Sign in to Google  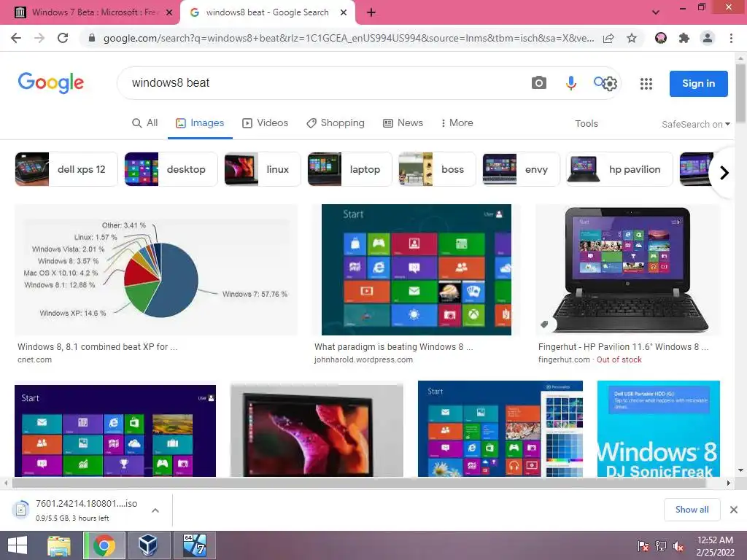[698, 83]
